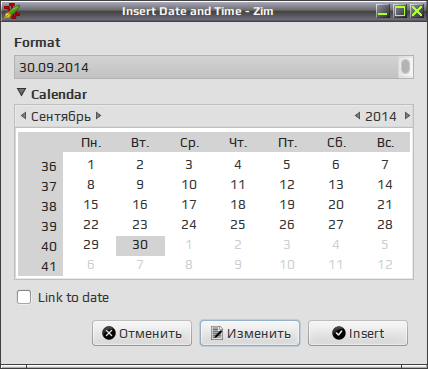Go to previous month arrow beside Сентябрь
This screenshot has height=369, width=428.
pos(23,116)
